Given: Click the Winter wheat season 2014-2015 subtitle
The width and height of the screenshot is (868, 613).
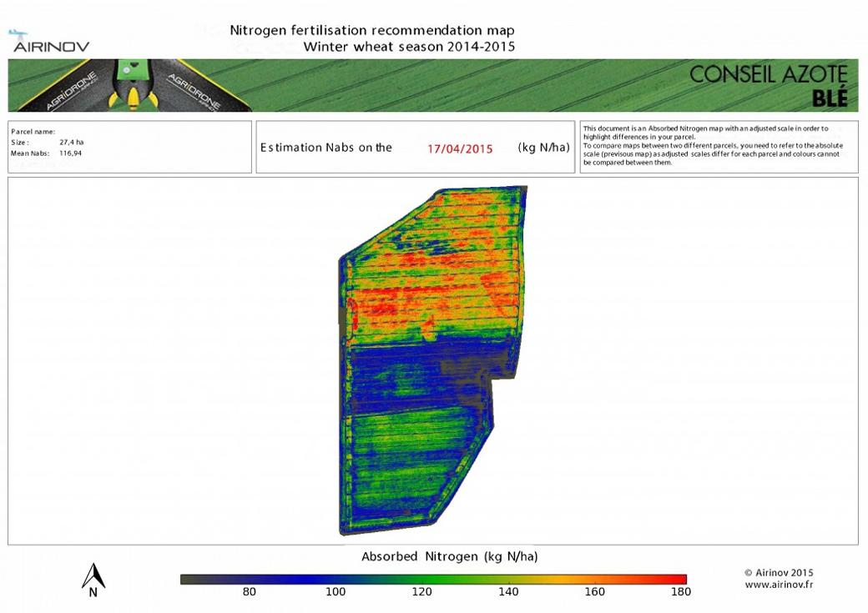Looking at the screenshot, I should (409, 47).
